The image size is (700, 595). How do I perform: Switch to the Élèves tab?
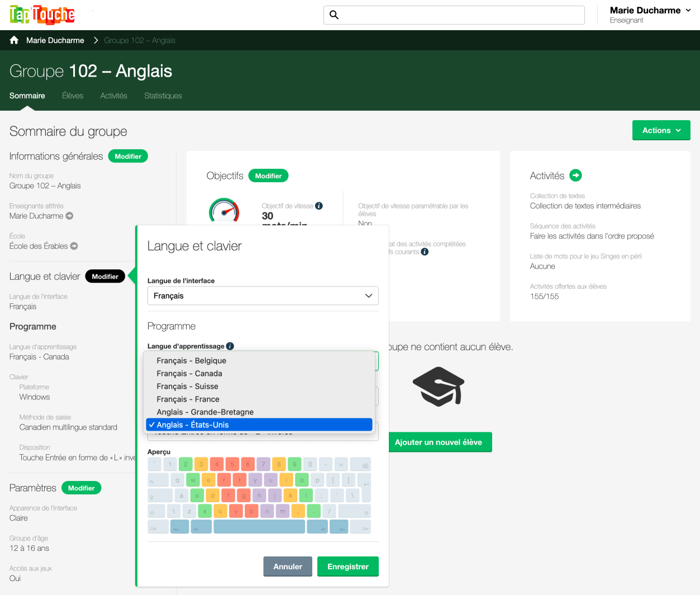pyautogui.click(x=73, y=96)
